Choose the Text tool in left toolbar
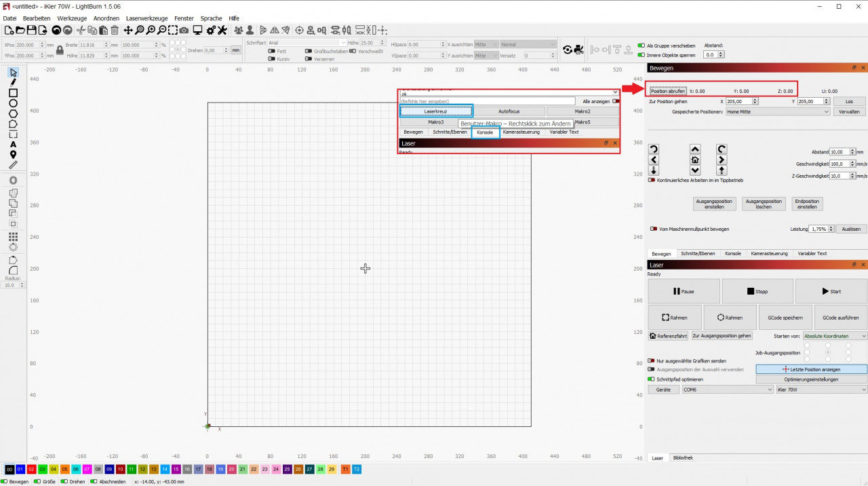 tap(13, 145)
